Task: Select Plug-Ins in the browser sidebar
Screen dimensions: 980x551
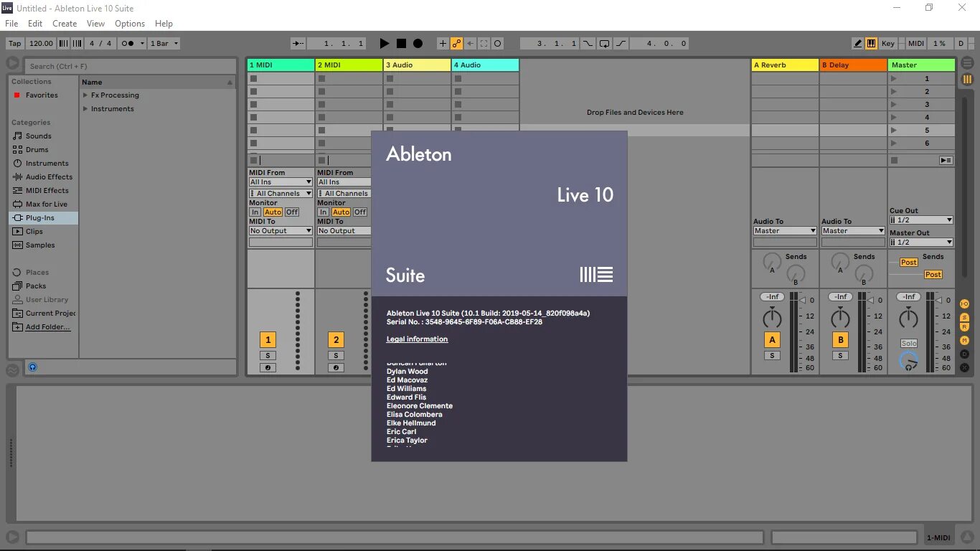Action: [39, 217]
